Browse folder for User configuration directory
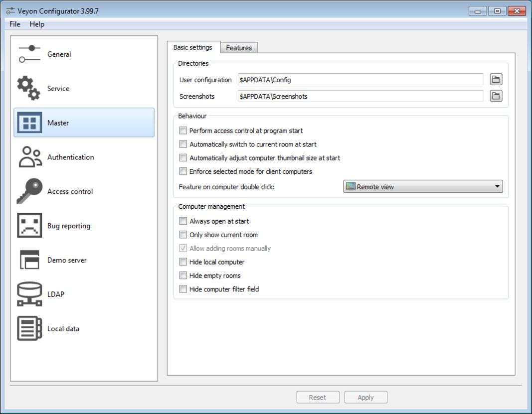The height and width of the screenshot is (414, 532). point(496,80)
